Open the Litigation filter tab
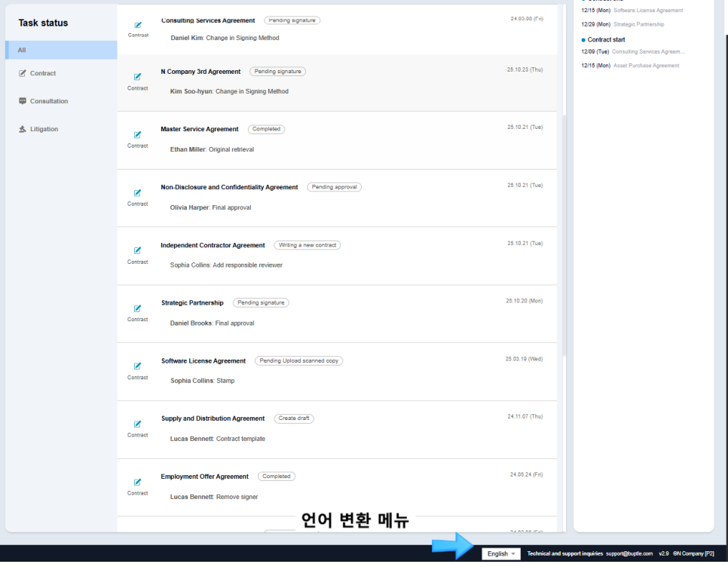Image resolution: width=728 pixels, height=567 pixels. click(x=45, y=128)
